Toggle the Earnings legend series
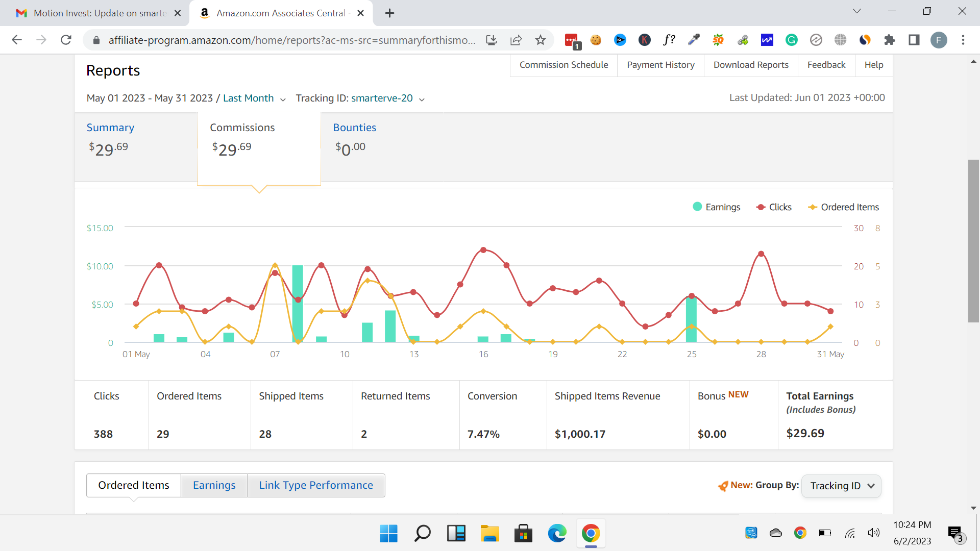The width and height of the screenshot is (980, 551). tap(716, 207)
